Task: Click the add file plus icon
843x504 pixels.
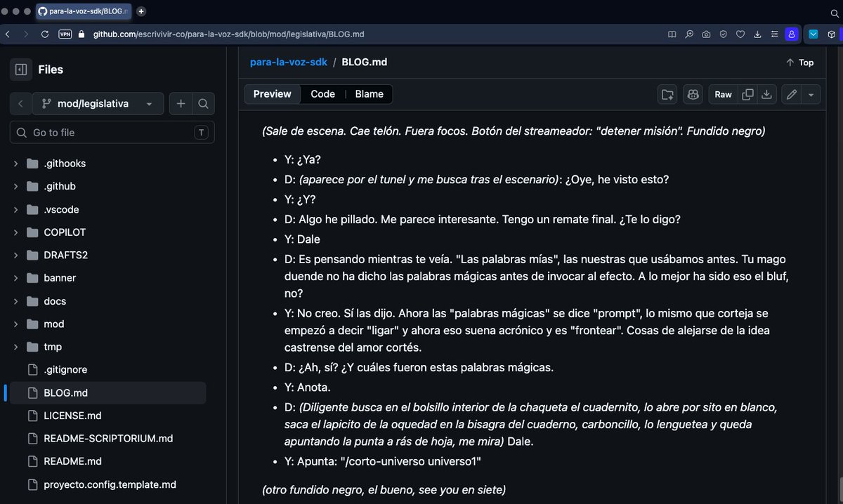Action: coord(181,104)
